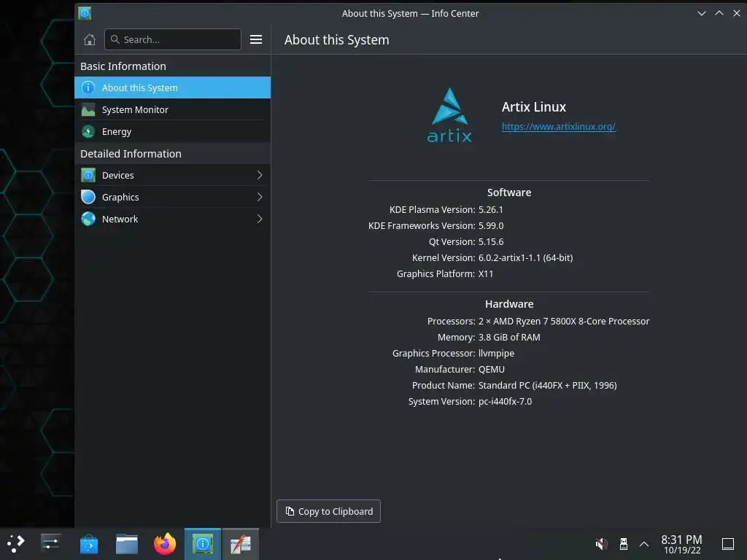Click the Artix logo image
This screenshot has height=560, width=747.
coord(449,115)
